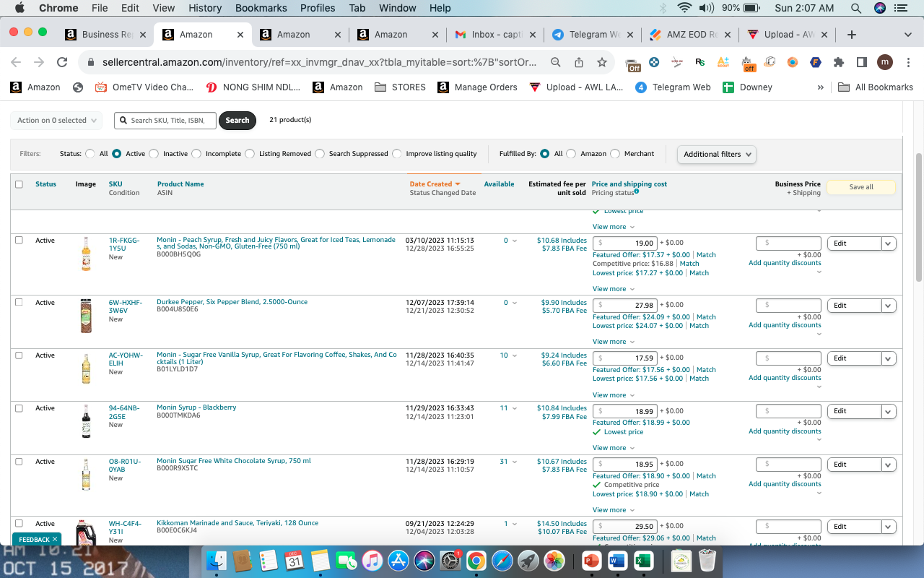Open the zoom magnifier in the address bar
Screen dimensions: 924x578
click(x=556, y=62)
